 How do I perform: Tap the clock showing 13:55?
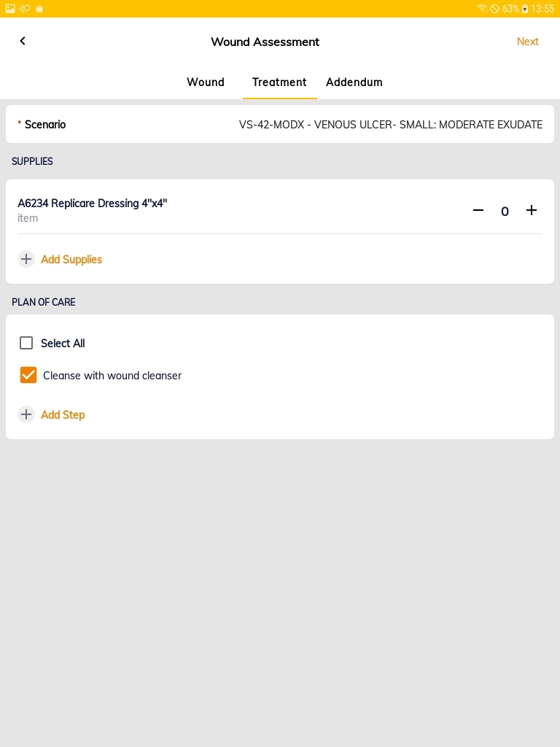[542, 9]
